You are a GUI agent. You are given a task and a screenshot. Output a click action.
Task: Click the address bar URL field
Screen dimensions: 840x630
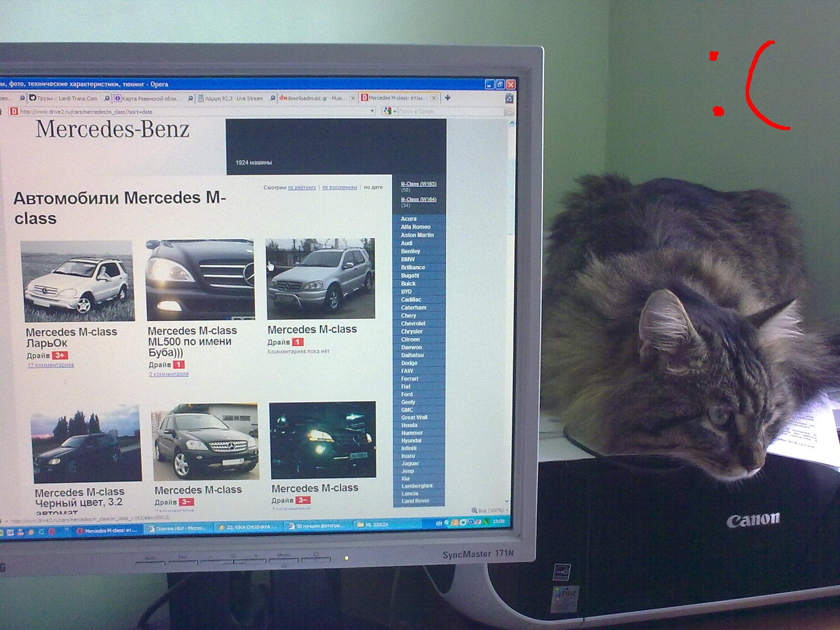point(192,112)
